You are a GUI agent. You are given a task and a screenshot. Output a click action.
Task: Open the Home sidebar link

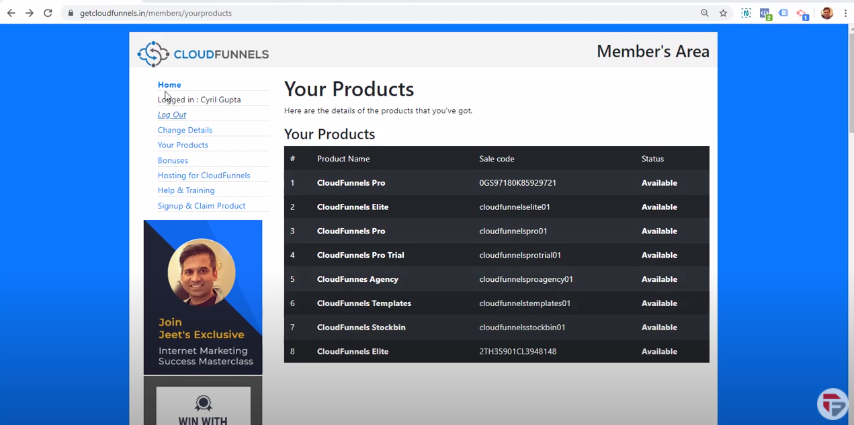[x=169, y=85]
